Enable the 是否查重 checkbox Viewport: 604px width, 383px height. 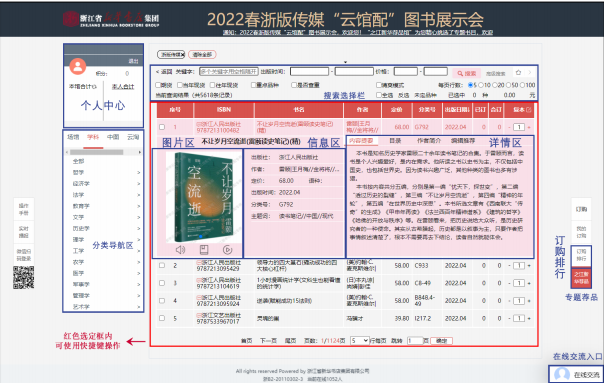pyautogui.click(x=294, y=85)
